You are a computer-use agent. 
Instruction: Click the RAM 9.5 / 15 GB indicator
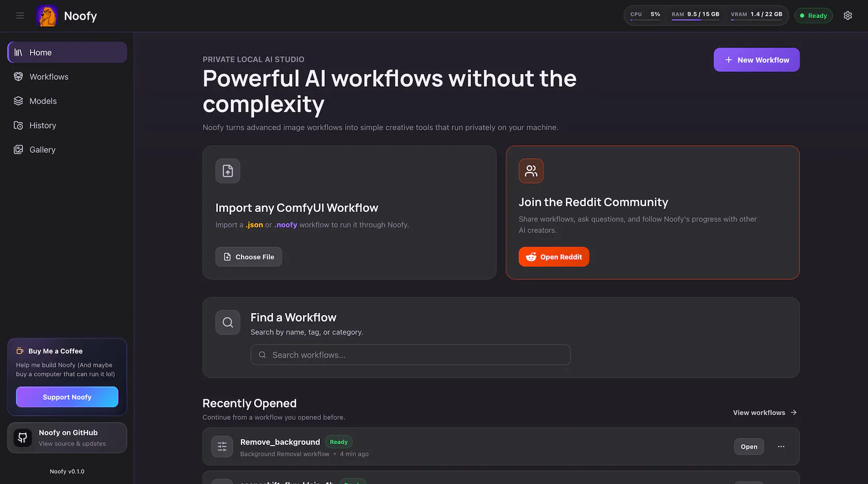click(x=695, y=14)
